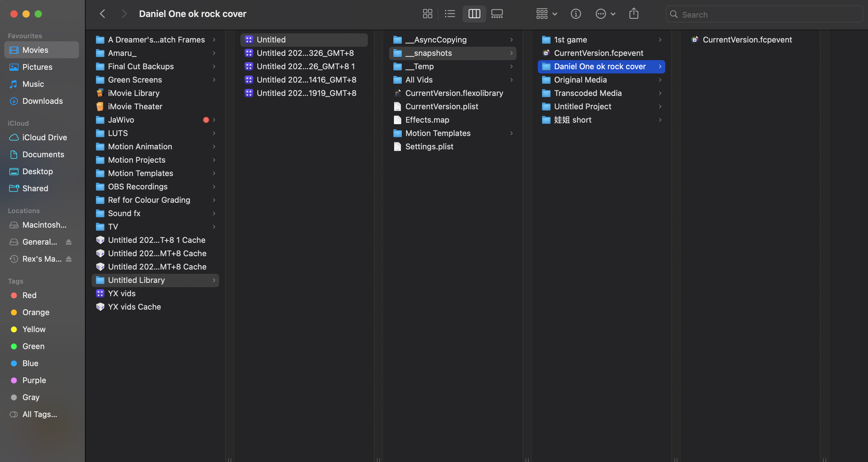Go back with the left arrow
Screen dimensions: 868x462
[103, 14]
